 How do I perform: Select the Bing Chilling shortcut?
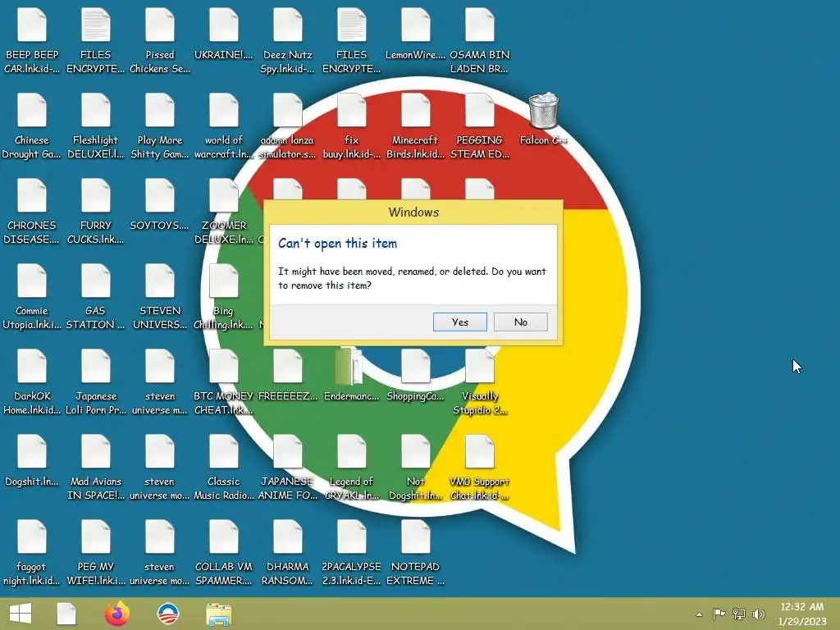coord(223,297)
